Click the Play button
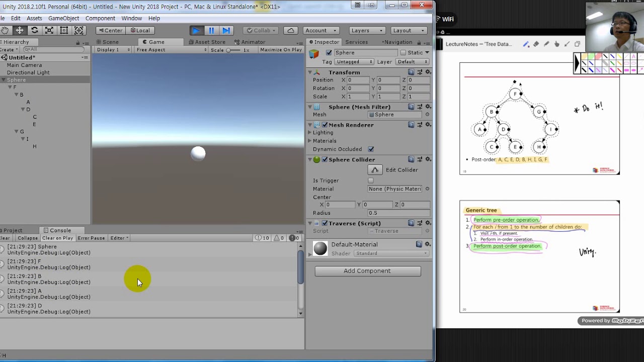This screenshot has width=644, height=362. click(196, 30)
